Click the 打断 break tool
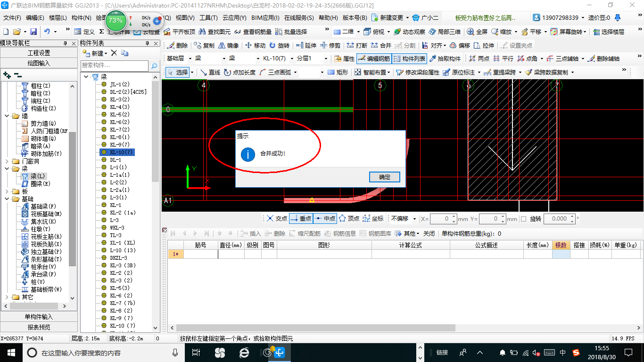The height and width of the screenshot is (362, 644). (x=357, y=46)
